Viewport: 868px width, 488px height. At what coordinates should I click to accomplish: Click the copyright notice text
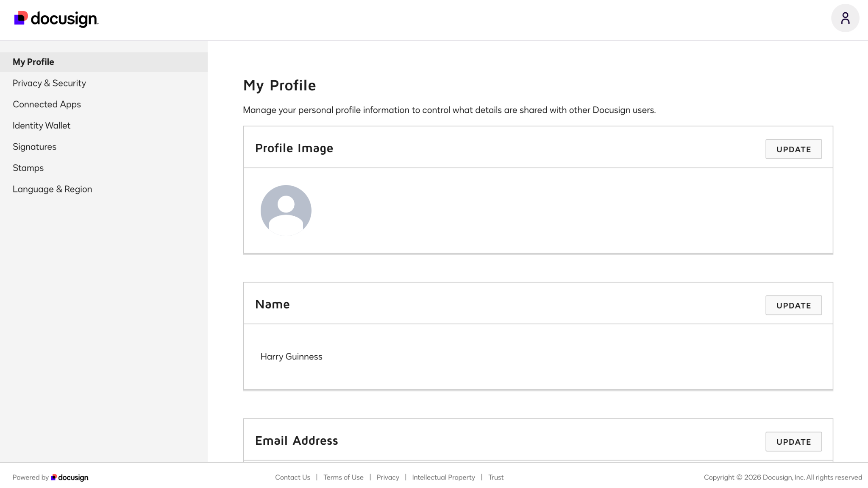(783, 477)
